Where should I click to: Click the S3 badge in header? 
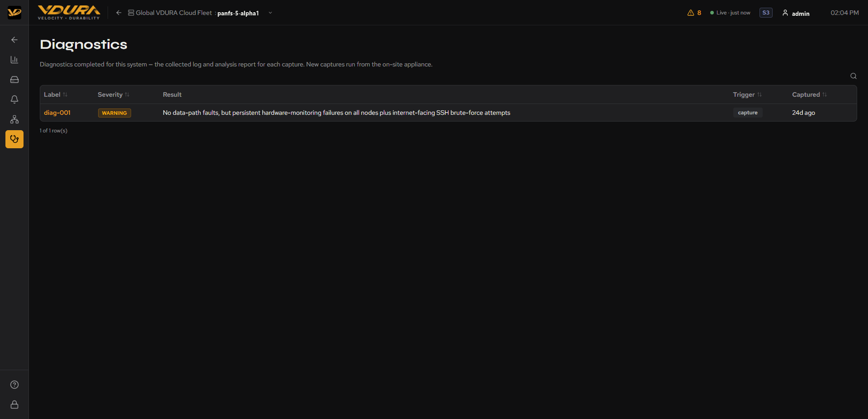(766, 13)
